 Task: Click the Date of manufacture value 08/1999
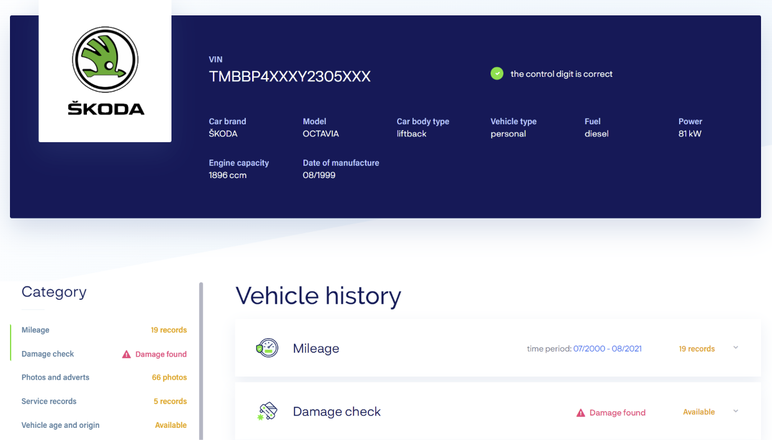319,175
